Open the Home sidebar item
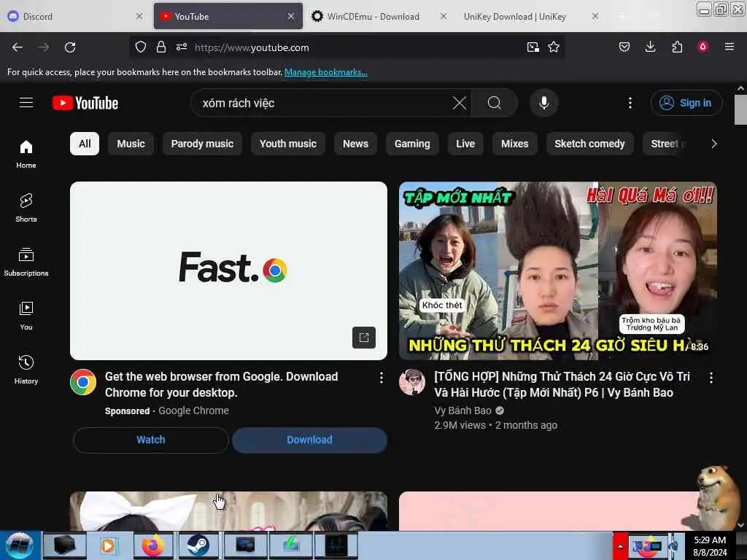 26,155
